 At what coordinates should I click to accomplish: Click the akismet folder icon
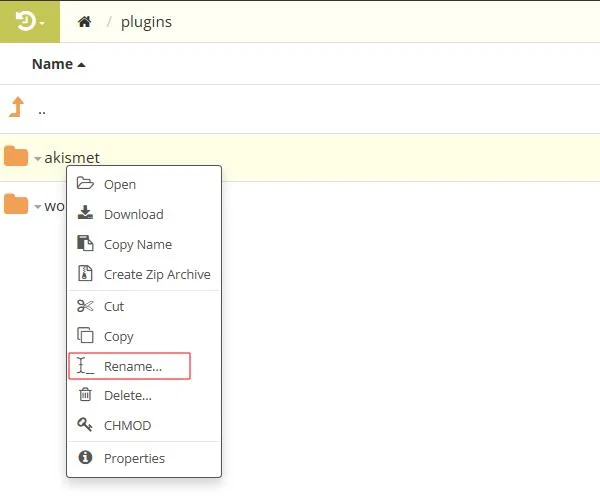16,156
